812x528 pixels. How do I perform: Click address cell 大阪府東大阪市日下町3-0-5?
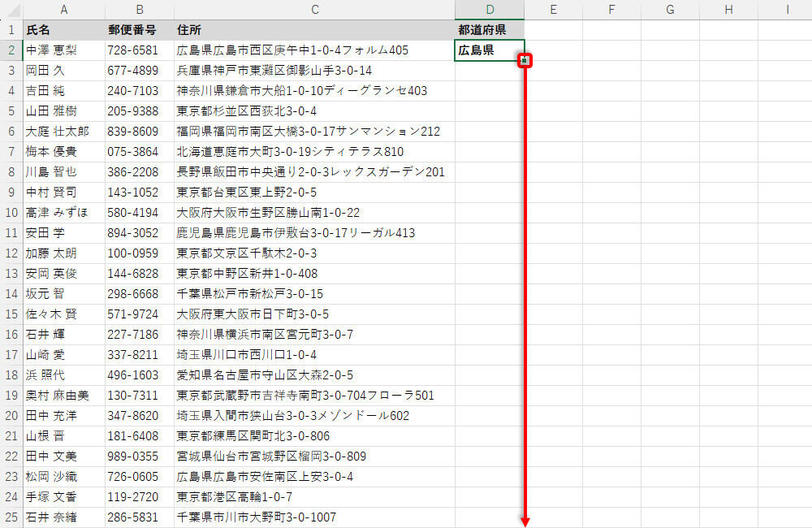tap(314, 314)
